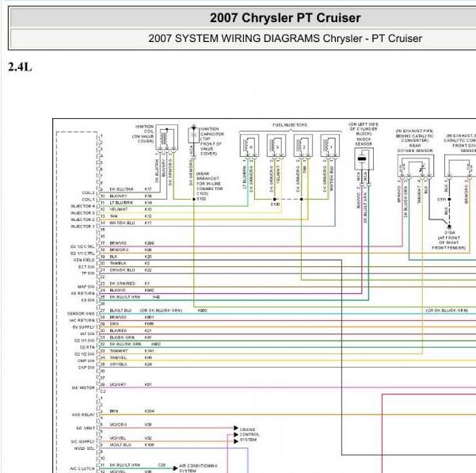
Task: Click the 'KS RETURN' pin label
Action: point(83,294)
